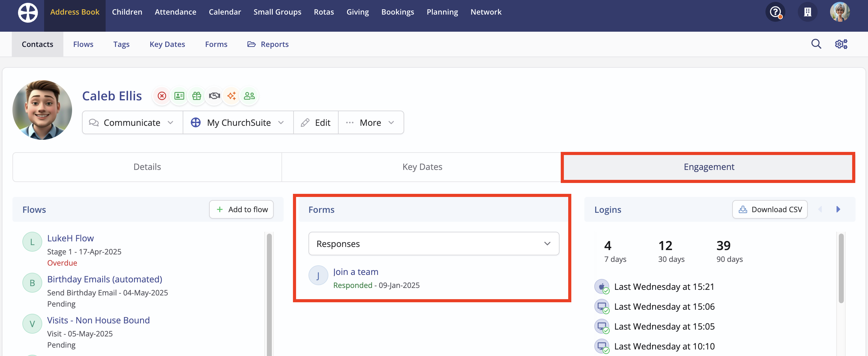Open the My ChurchSuite dropdown

point(238,123)
